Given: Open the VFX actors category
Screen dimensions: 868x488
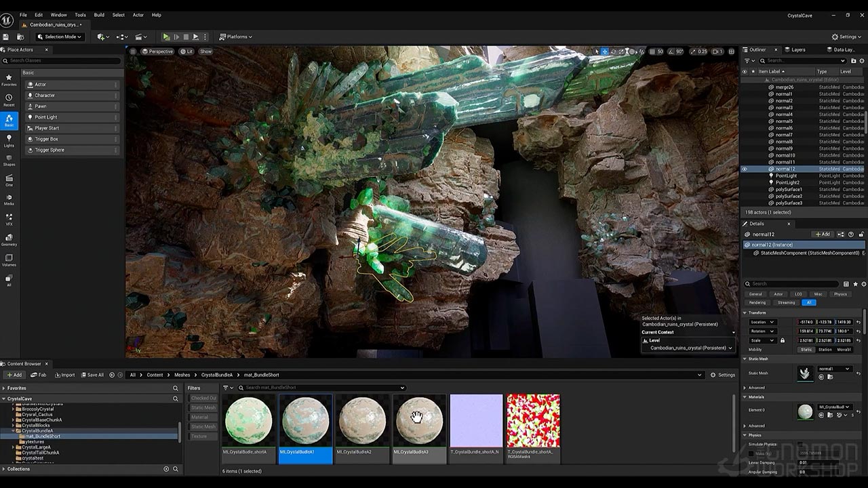Looking at the screenshot, I should pyautogui.click(x=9, y=219).
